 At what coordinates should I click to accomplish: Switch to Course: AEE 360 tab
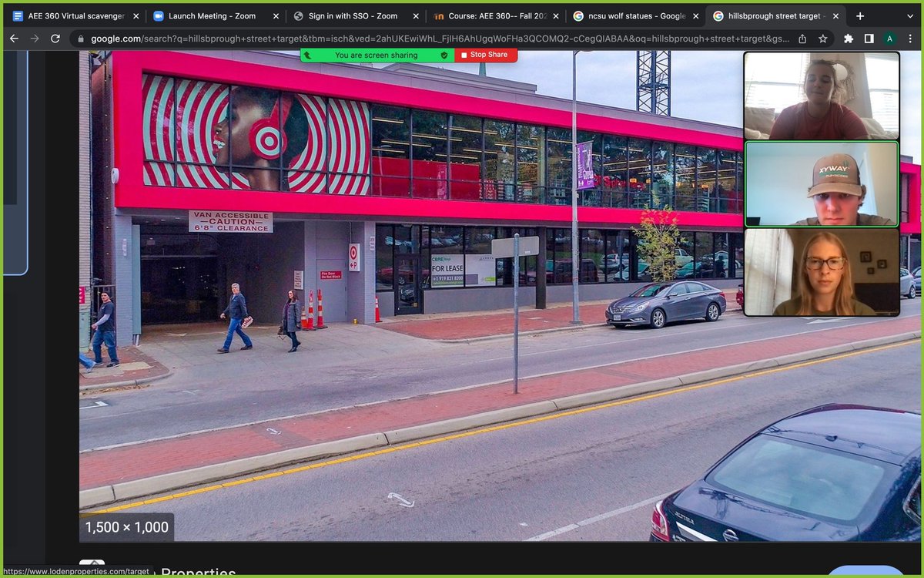(x=494, y=15)
